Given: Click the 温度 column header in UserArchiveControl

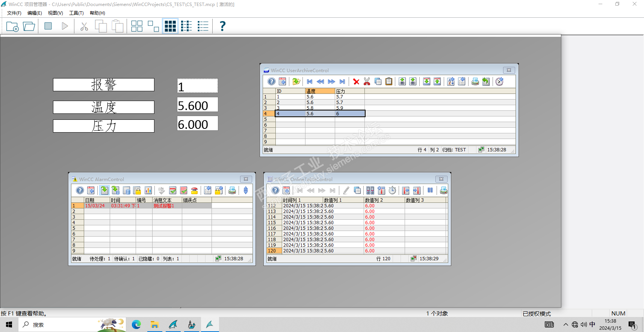Looking at the screenshot, I should pos(320,91).
